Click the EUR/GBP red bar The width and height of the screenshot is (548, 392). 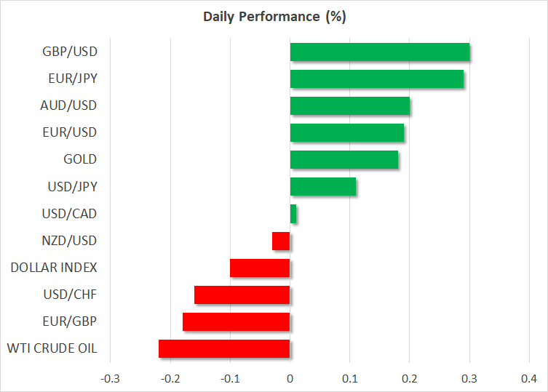click(236, 321)
